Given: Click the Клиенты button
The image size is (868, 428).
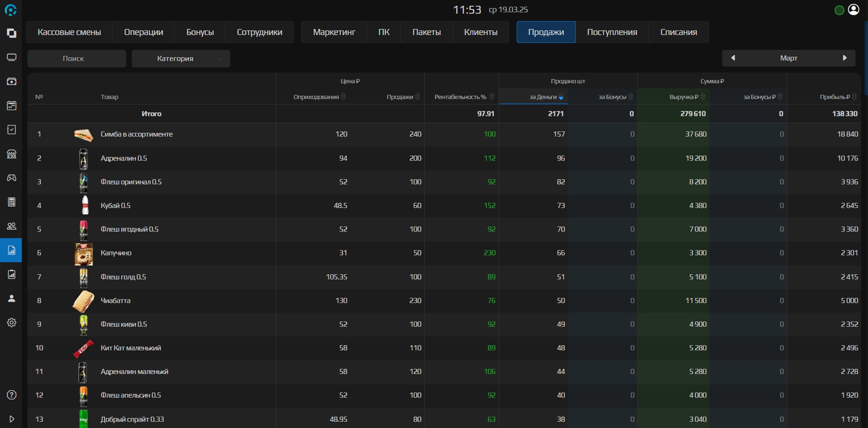Looking at the screenshot, I should point(480,32).
